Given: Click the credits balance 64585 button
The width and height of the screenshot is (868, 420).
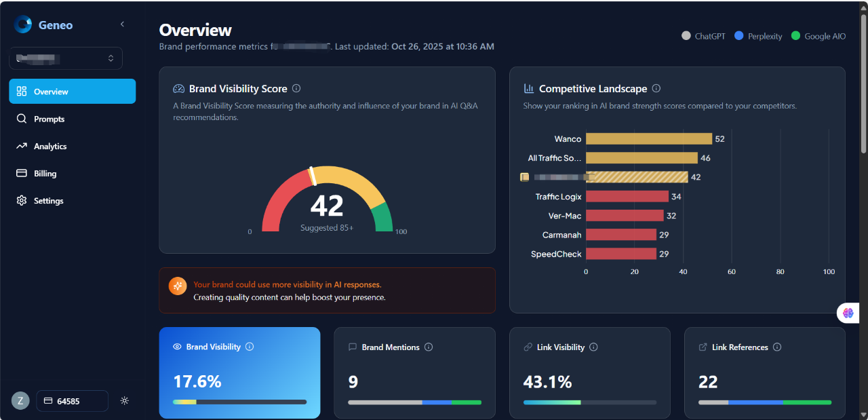Looking at the screenshot, I should pyautogui.click(x=72, y=401).
